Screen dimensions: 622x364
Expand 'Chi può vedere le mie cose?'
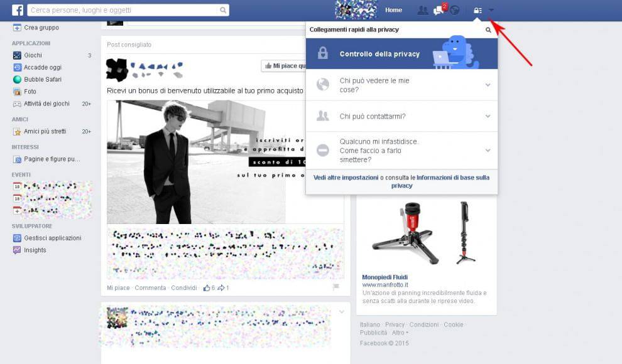488,85
